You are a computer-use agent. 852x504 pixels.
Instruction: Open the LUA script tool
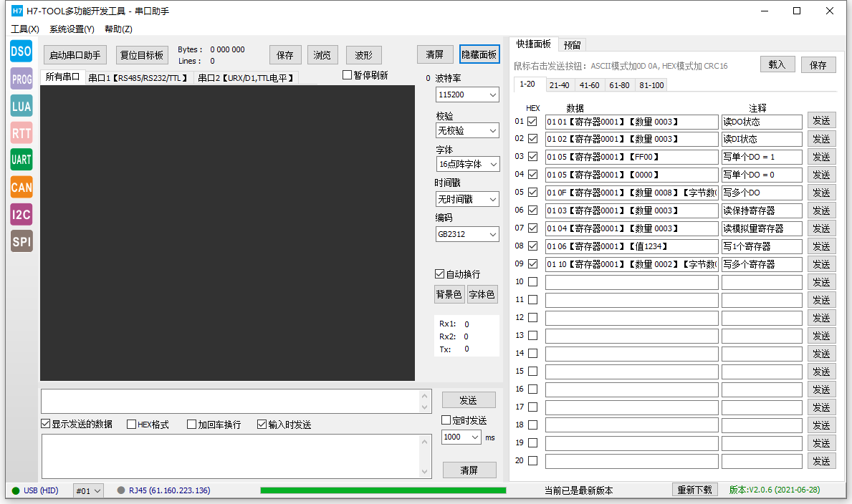[21, 106]
